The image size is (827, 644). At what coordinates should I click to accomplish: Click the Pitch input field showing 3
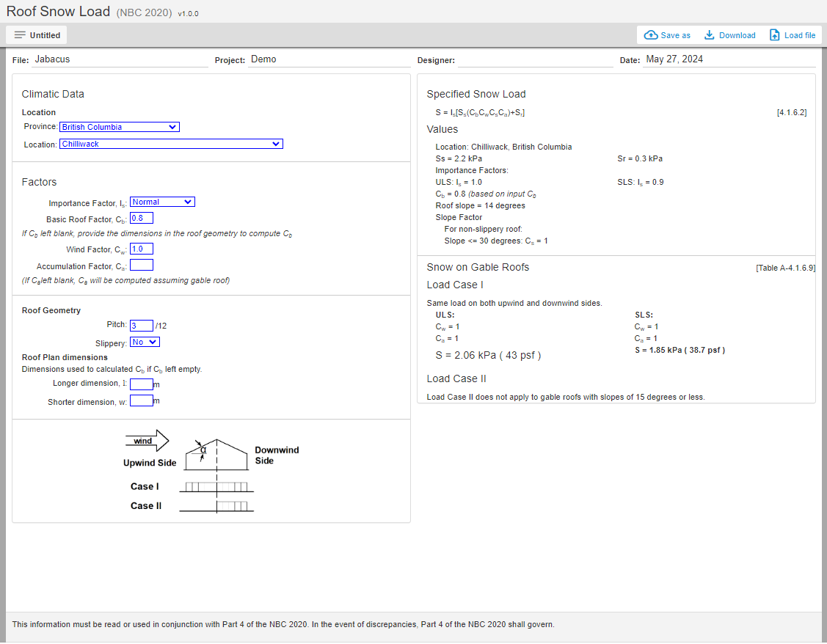tap(142, 326)
